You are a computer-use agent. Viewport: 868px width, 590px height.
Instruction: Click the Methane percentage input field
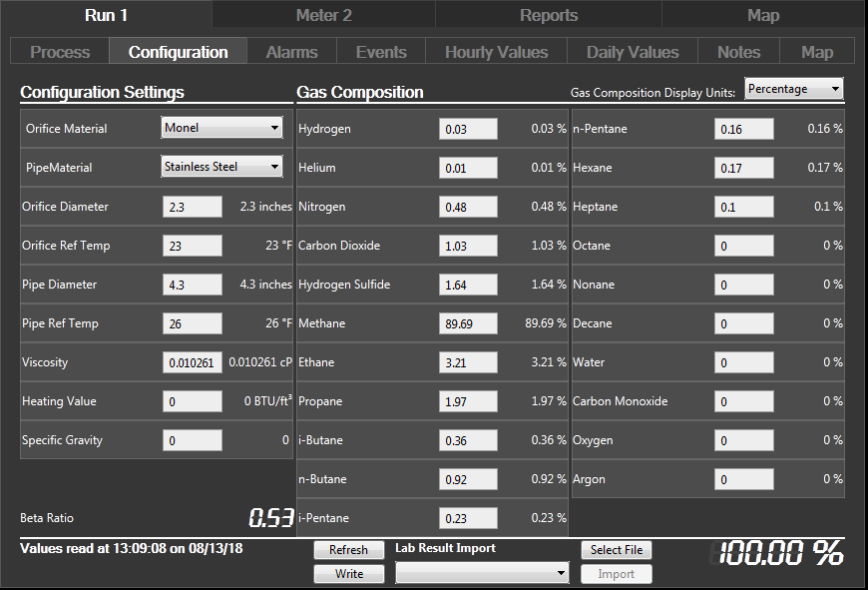pos(468,323)
